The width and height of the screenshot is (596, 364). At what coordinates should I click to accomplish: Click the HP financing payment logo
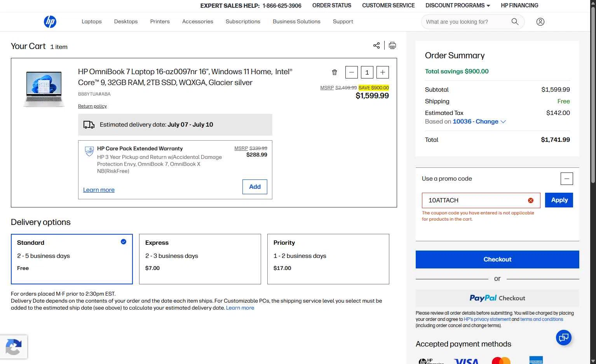click(x=431, y=361)
